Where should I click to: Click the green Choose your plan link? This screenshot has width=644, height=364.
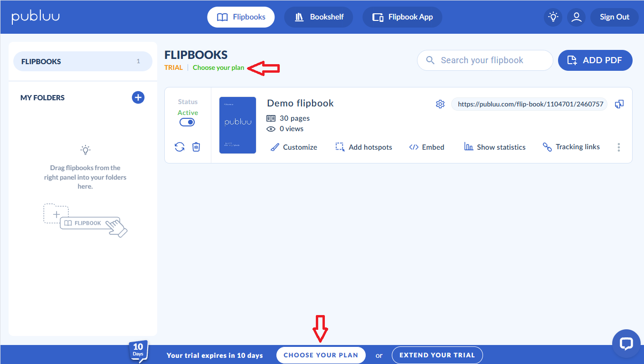click(x=218, y=67)
